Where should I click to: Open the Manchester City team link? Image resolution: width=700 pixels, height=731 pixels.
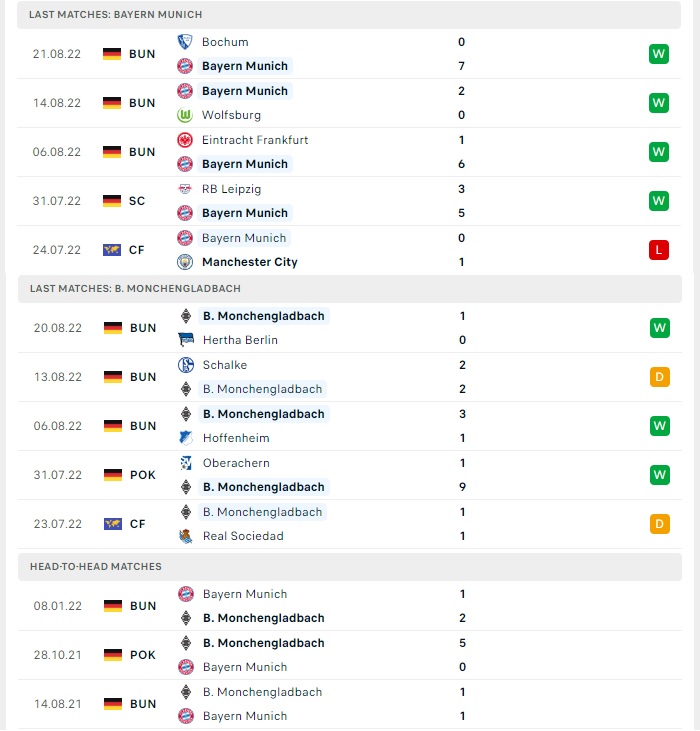[249, 262]
